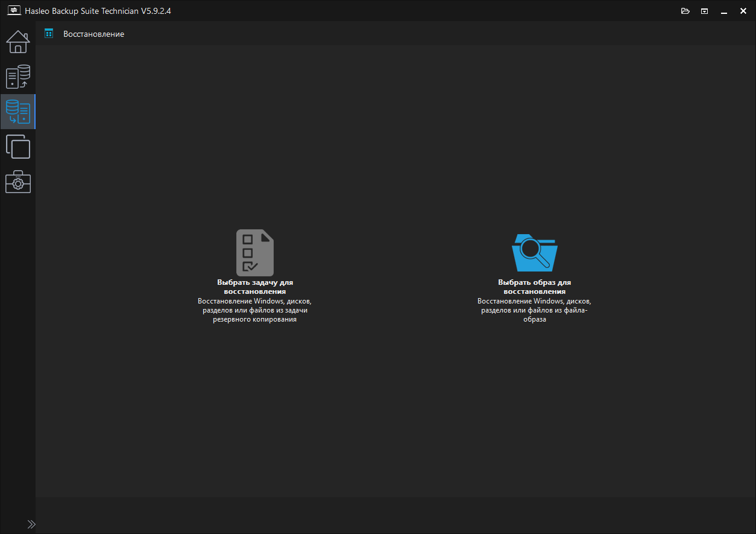Screen dimensions: 756x534
Task: Choose "Выбрать задачу для восстановления" heading
Action: coord(255,287)
